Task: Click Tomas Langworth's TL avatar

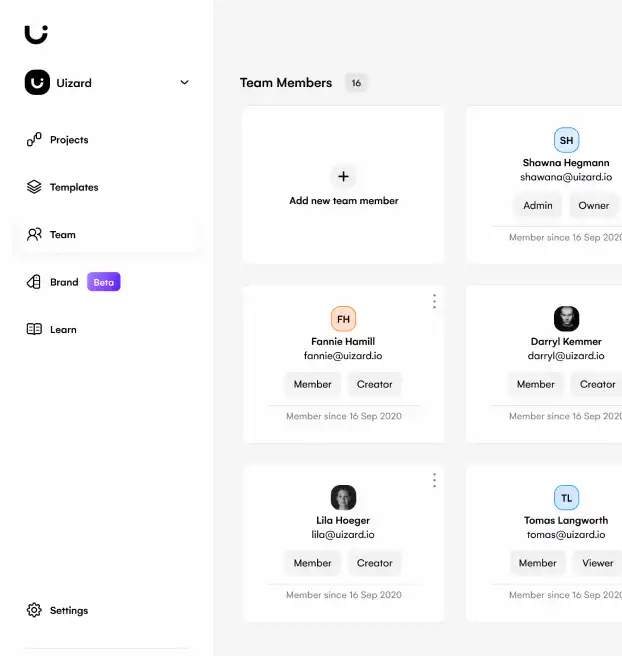Action: click(x=566, y=498)
